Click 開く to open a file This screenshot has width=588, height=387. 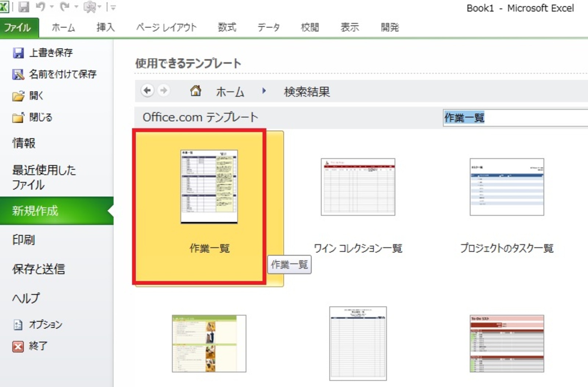pyautogui.click(x=36, y=96)
